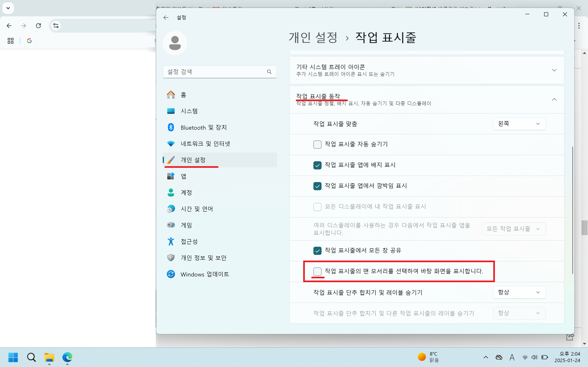The height and width of the screenshot is (367, 588).
Task: Open Bluetooth 및 장치 settings from sidebar
Action: point(204,127)
